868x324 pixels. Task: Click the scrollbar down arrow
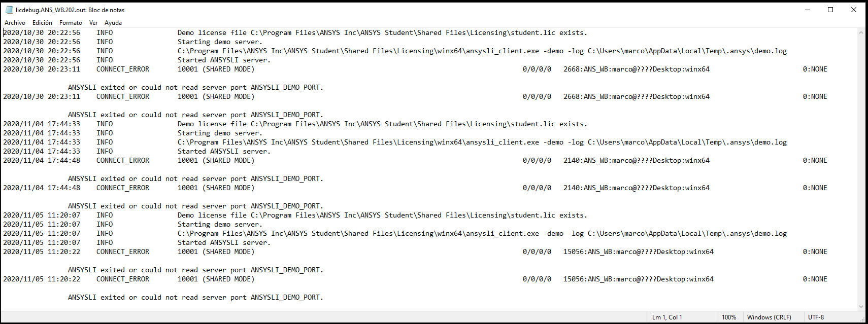pos(861,306)
